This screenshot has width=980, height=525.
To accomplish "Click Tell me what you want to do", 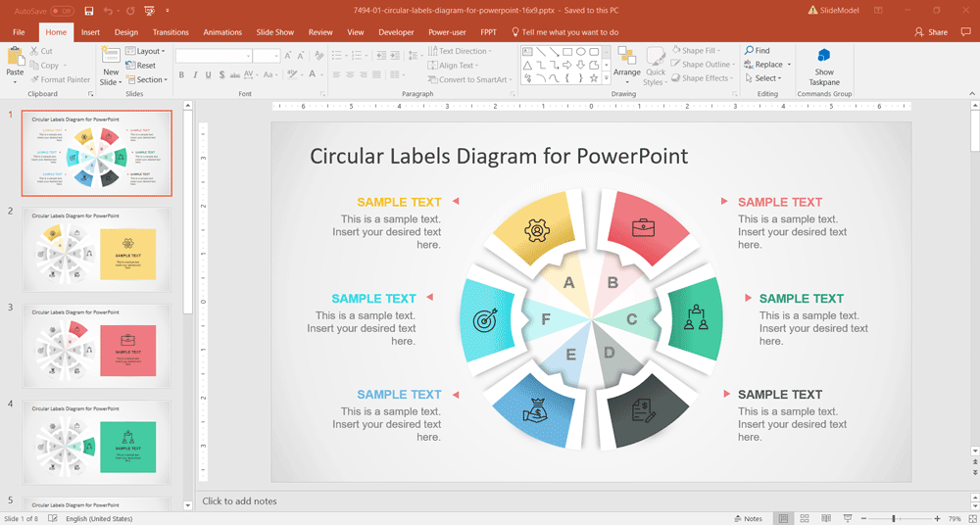I will [565, 32].
